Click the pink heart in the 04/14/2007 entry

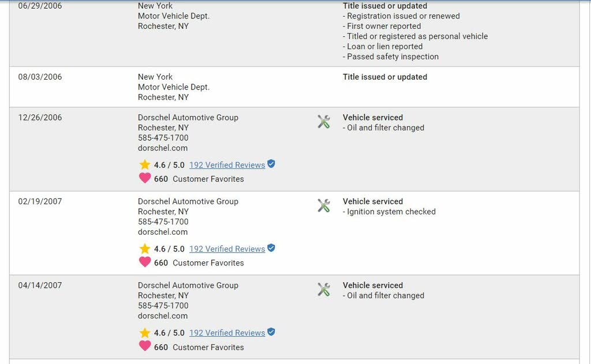tap(145, 346)
